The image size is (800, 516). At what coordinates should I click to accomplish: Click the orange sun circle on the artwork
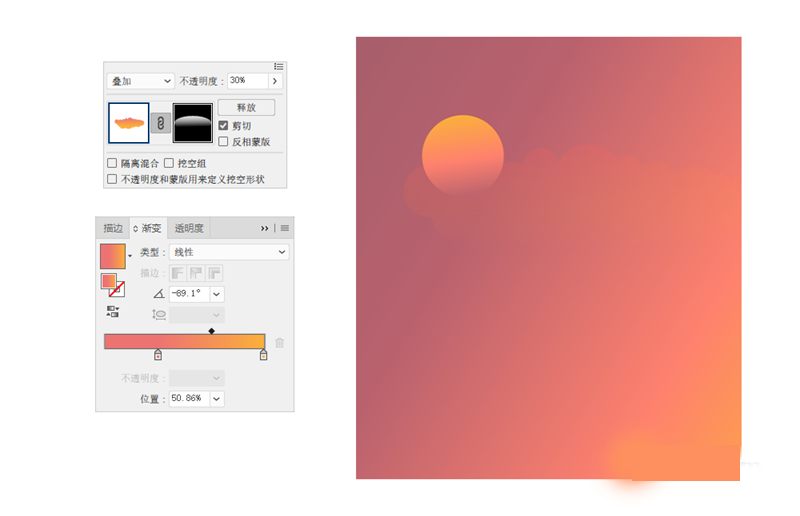click(463, 155)
